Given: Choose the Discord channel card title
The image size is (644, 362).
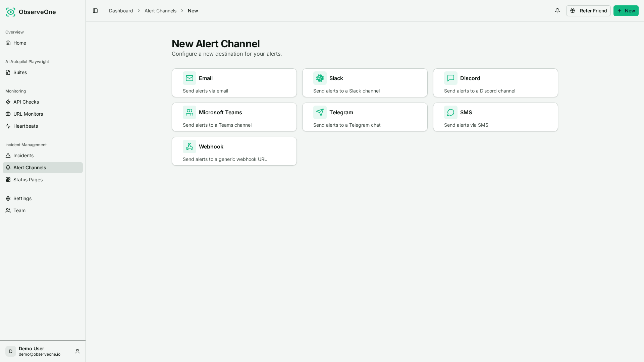Looking at the screenshot, I should pos(470,78).
